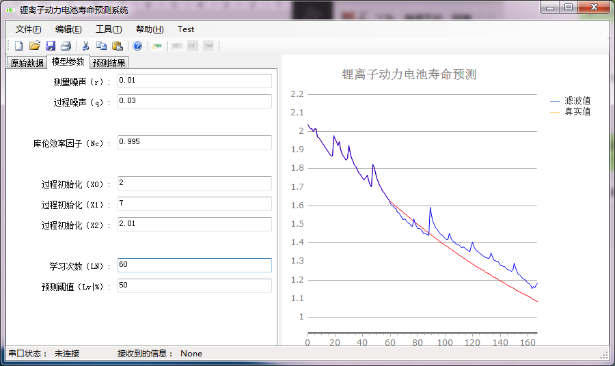Click the 预测阈值 (Lv|%) input field

pyautogui.click(x=195, y=286)
